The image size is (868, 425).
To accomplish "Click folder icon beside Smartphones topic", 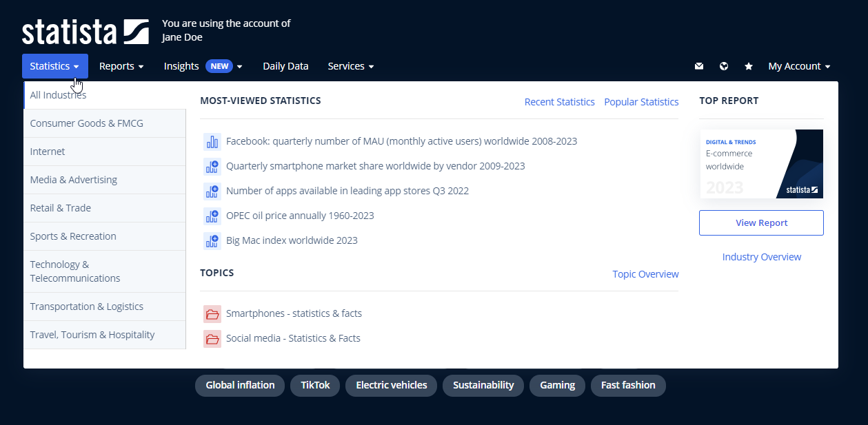I will (x=212, y=314).
